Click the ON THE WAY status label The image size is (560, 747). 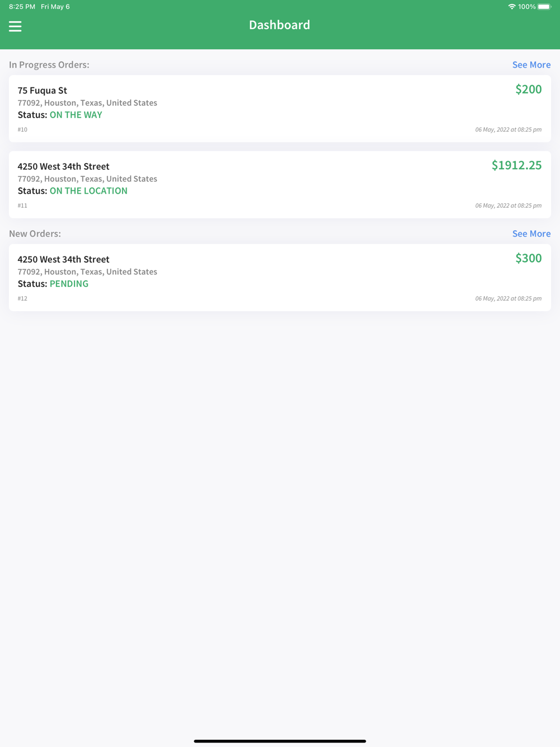point(76,115)
